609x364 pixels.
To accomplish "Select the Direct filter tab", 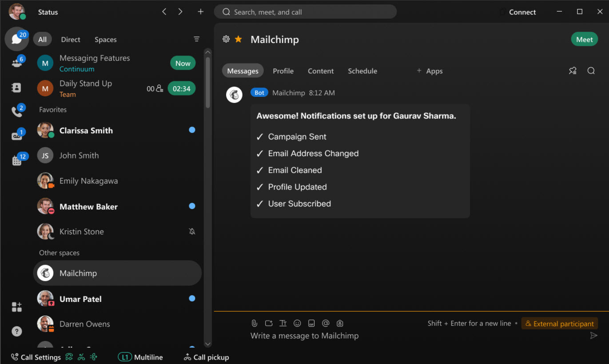I will pos(71,39).
